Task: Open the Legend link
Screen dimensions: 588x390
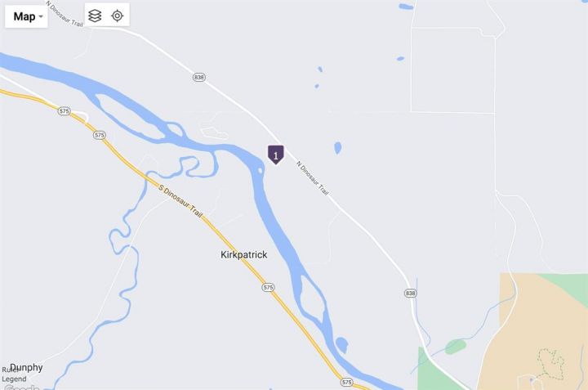Action: coord(14,379)
